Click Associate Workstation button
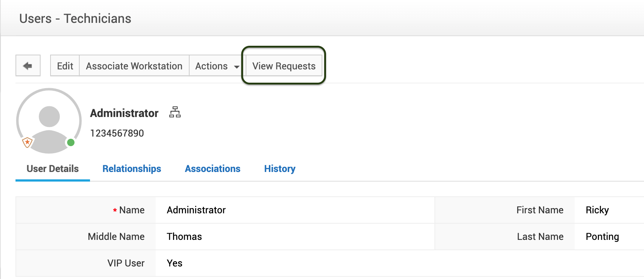644x279 pixels. click(x=134, y=66)
